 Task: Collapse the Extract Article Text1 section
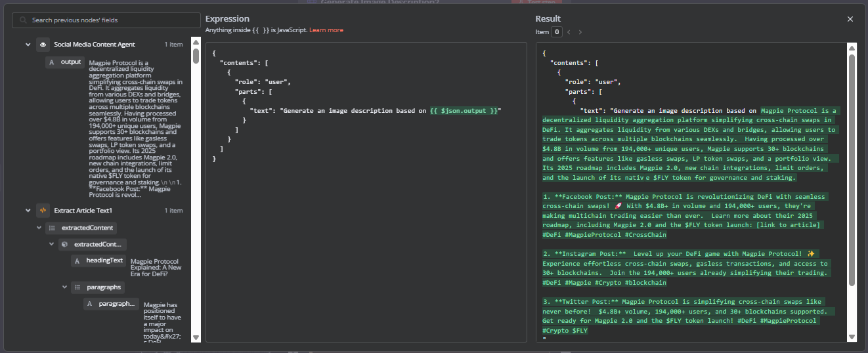pyautogui.click(x=28, y=211)
